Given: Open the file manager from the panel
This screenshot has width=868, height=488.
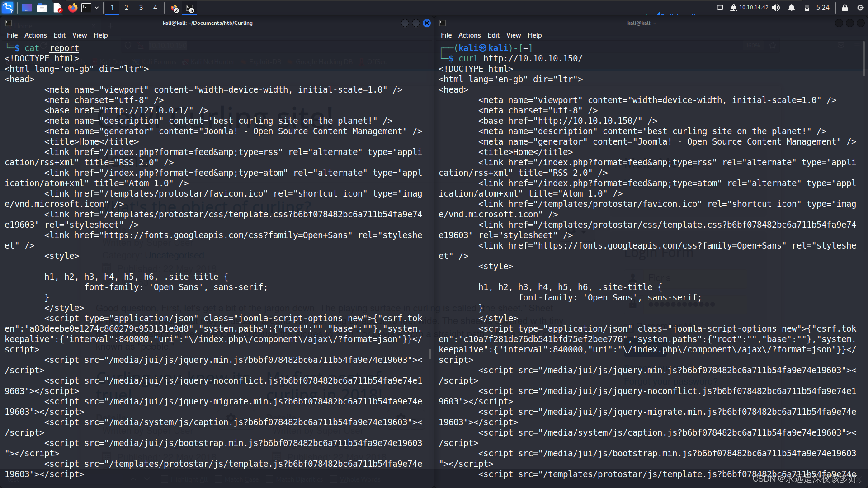Looking at the screenshot, I should pos(42,8).
